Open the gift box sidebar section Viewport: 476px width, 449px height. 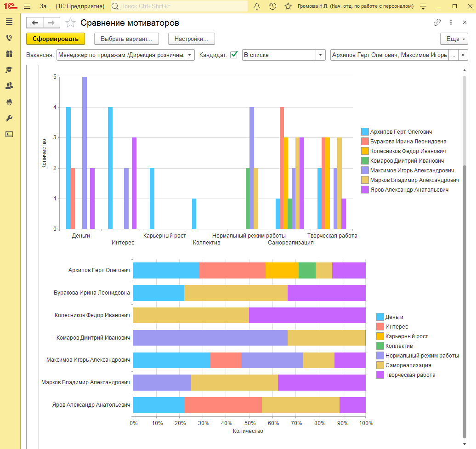(x=9, y=54)
